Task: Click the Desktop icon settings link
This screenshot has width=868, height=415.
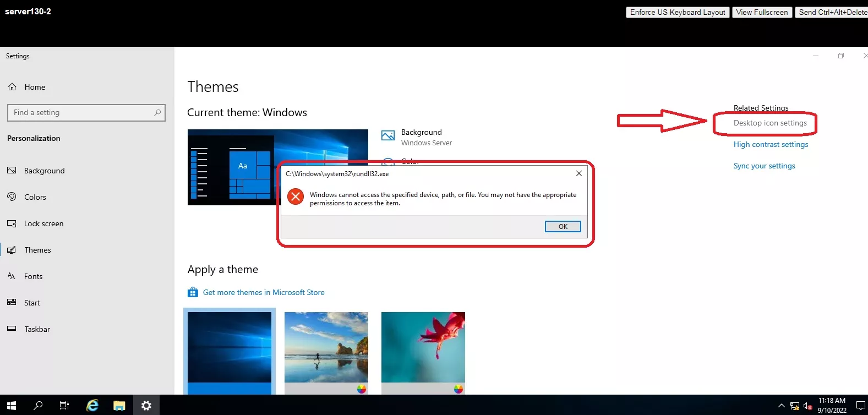Action: click(x=770, y=123)
